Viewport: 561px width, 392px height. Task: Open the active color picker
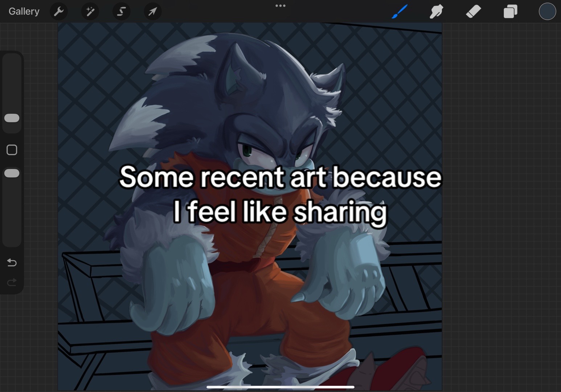click(x=547, y=12)
